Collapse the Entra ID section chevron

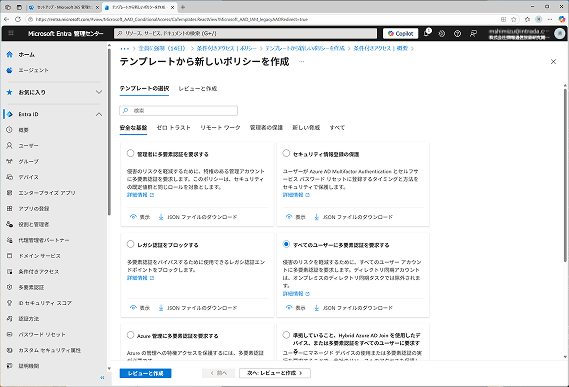99,114
